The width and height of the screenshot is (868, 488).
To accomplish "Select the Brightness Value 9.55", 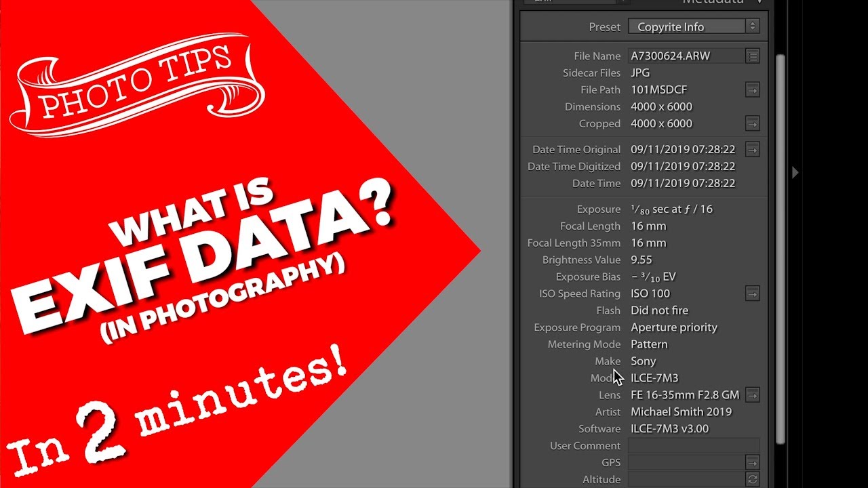I will pos(642,260).
